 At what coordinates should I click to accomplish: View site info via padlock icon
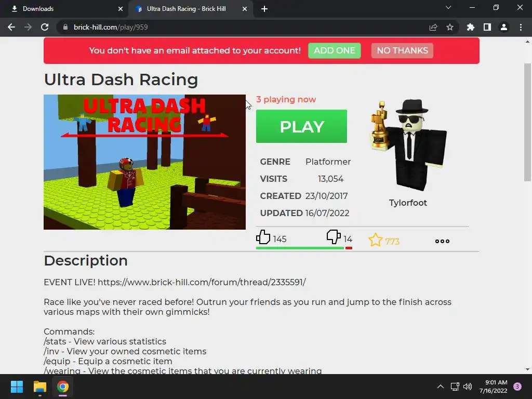(65, 27)
